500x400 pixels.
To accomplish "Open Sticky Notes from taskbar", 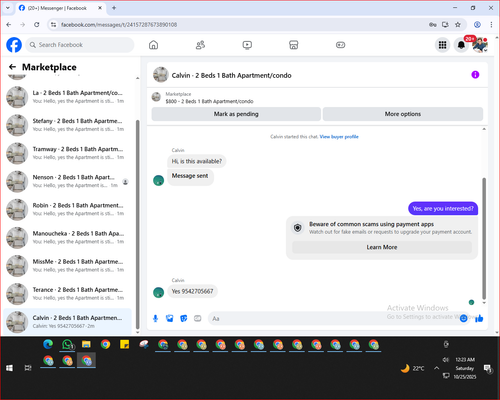I will [125, 344].
